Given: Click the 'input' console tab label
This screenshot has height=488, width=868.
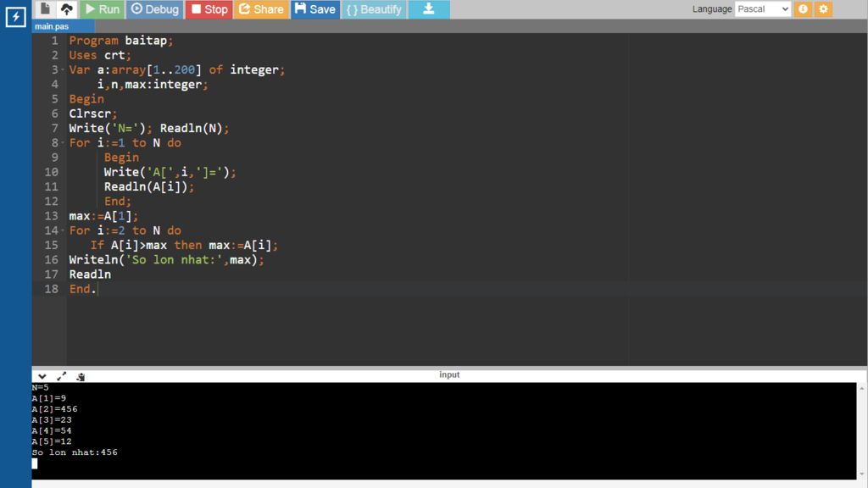Looking at the screenshot, I should [x=449, y=374].
